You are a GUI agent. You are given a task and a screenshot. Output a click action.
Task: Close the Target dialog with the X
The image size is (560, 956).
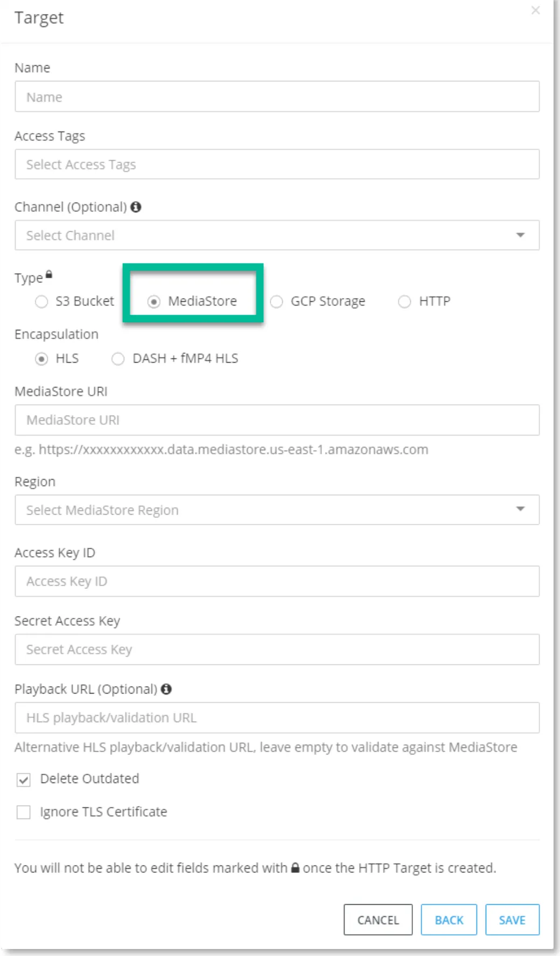coord(535,10)
